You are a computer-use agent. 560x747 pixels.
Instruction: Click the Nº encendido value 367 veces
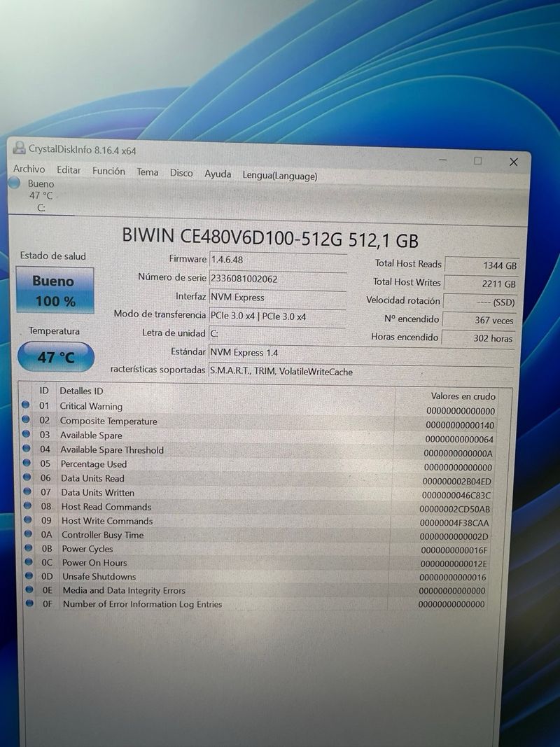479,320
